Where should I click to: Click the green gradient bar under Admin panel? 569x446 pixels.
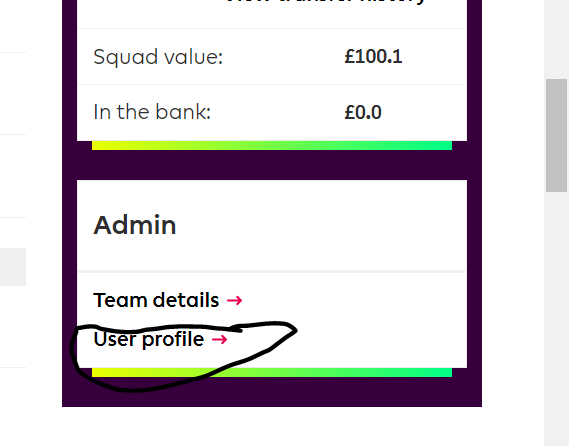tap(272, 372)
